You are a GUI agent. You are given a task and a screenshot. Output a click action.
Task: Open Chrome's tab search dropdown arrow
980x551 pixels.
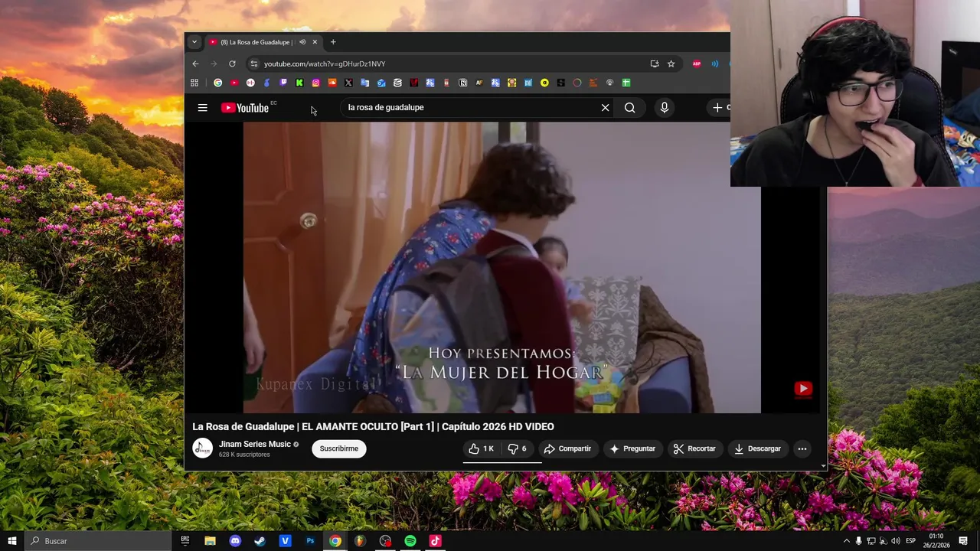coord(194,42)
